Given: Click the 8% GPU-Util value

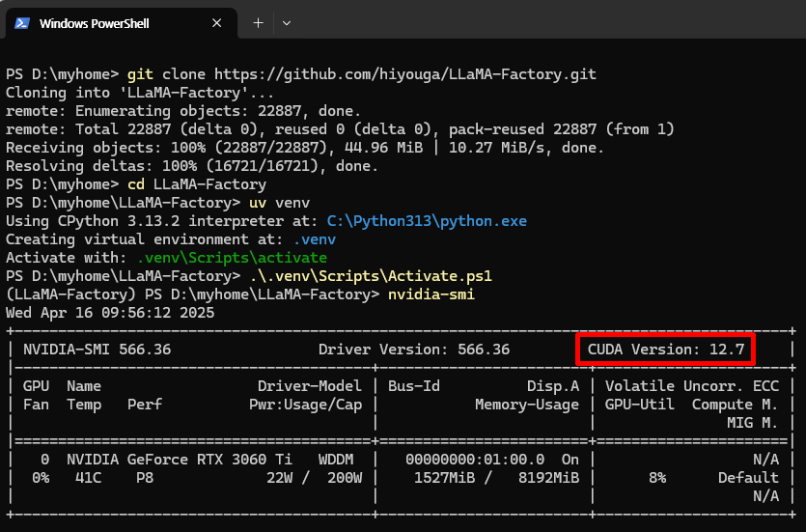Looking at the screenshot, I should coord(657,478).
